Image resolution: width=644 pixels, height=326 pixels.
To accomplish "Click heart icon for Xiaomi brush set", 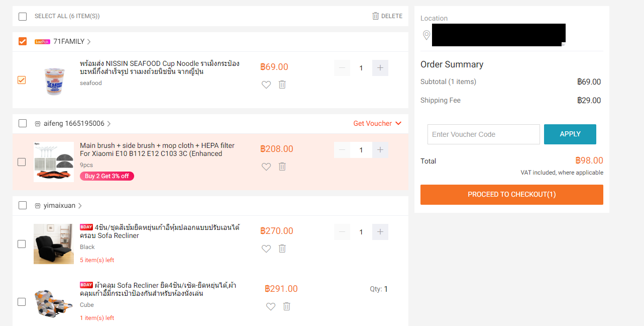I will 266,167.
